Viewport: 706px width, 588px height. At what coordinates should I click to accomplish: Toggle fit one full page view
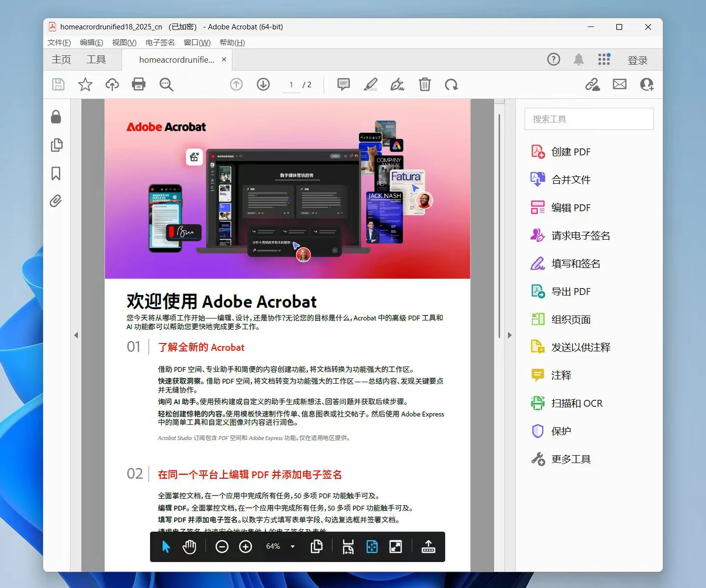[372, 546]
